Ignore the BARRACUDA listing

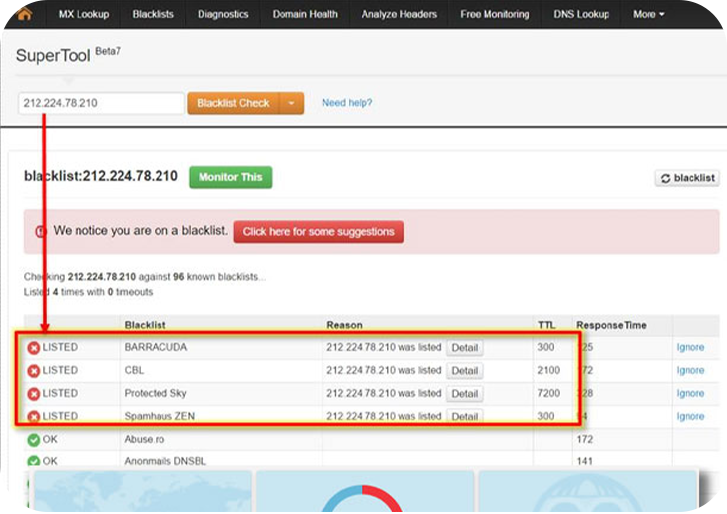690,347
